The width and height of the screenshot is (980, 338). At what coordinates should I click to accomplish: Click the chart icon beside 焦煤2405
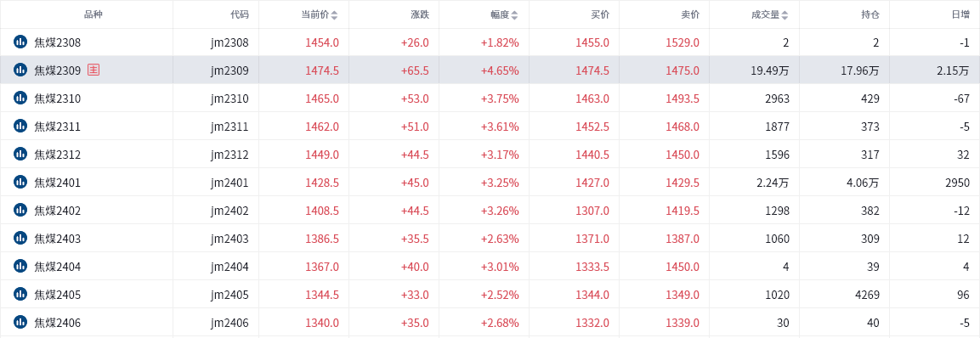click(x=20, y=295)
